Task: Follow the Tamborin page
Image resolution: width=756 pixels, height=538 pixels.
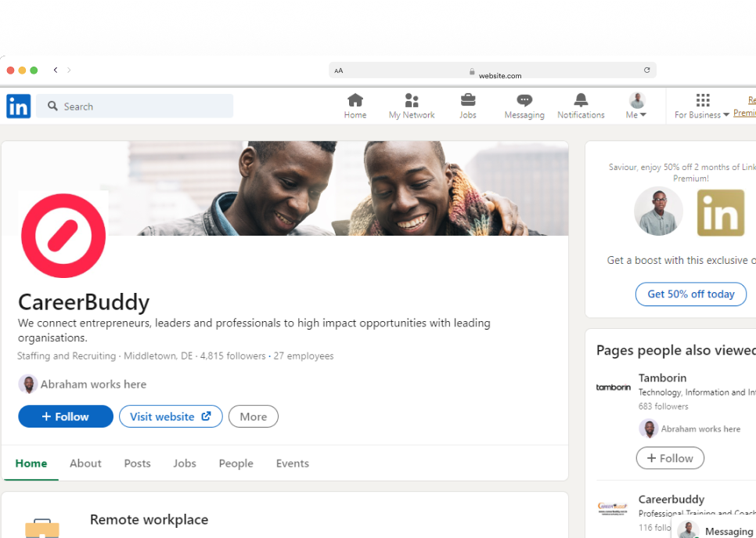Action: pyautogui.click(x=670, y=458)
